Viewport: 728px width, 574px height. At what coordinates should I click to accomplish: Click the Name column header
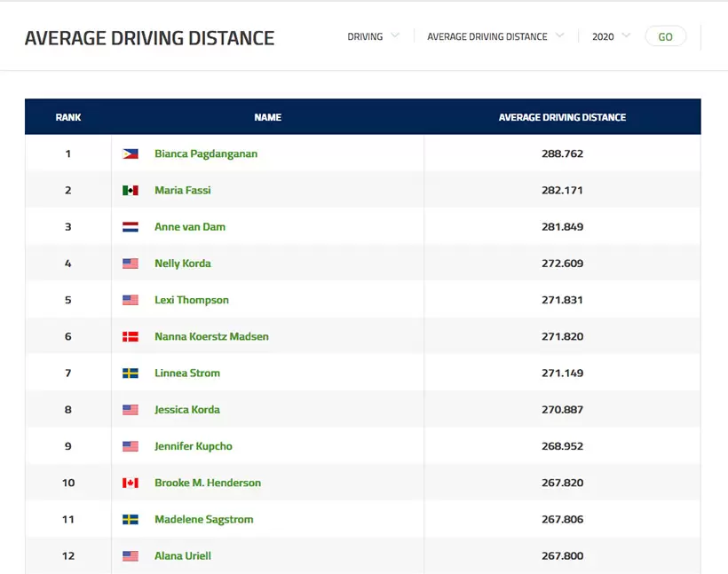[267, 117]
